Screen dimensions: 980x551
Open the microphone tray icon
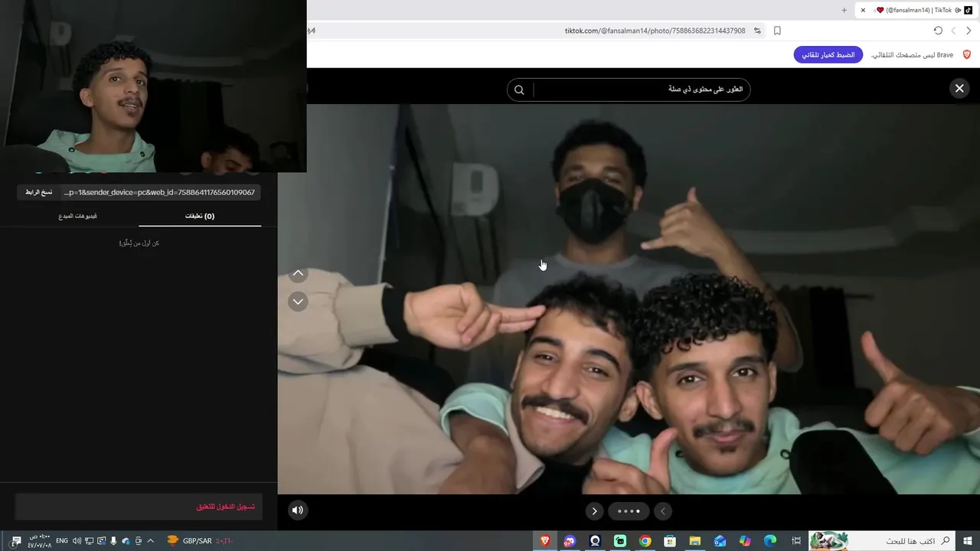pyautogui.click(x=113, y=541)
